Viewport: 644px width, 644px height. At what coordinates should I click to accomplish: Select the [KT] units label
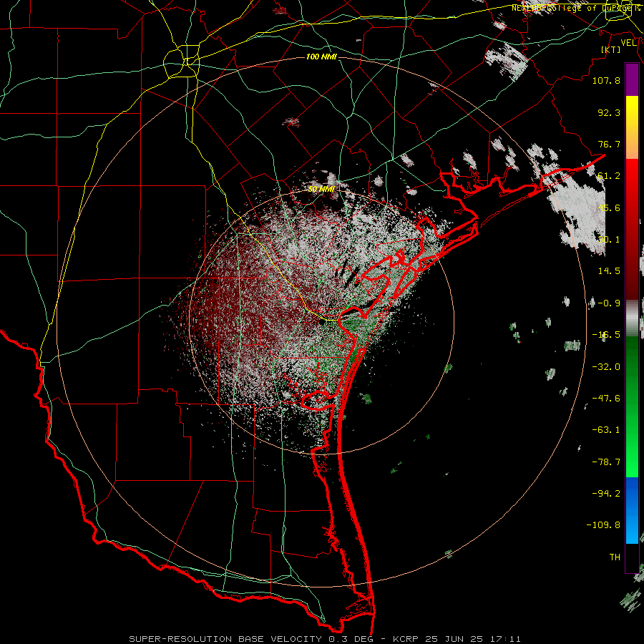pyautogui.click(x=611, y=49)
